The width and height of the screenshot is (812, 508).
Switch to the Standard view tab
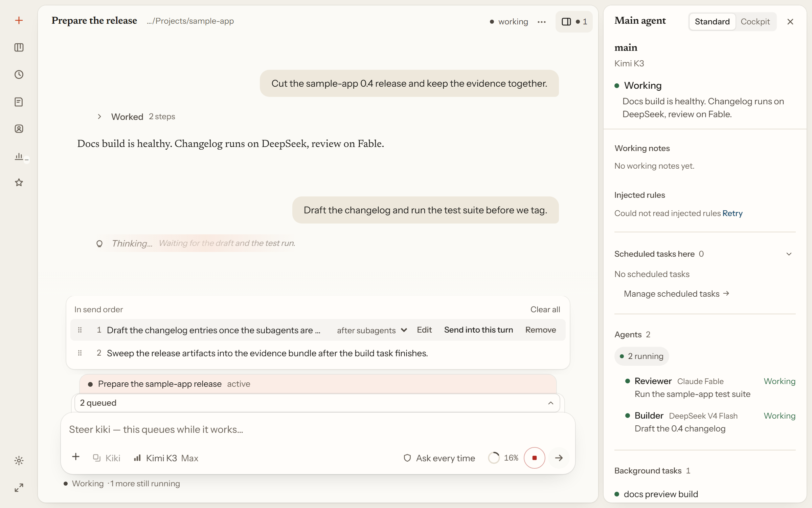point(712,22)
